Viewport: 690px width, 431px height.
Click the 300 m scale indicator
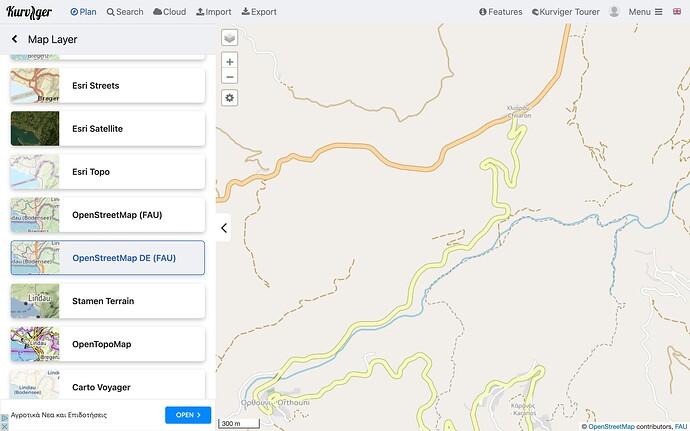pyautogui.click(x=239, y=424)
